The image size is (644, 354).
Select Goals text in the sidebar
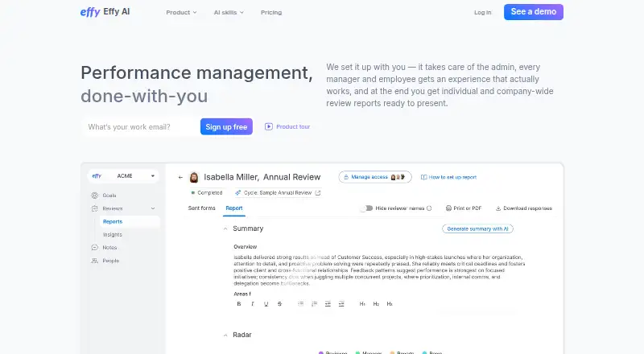[x=109, y=196]
